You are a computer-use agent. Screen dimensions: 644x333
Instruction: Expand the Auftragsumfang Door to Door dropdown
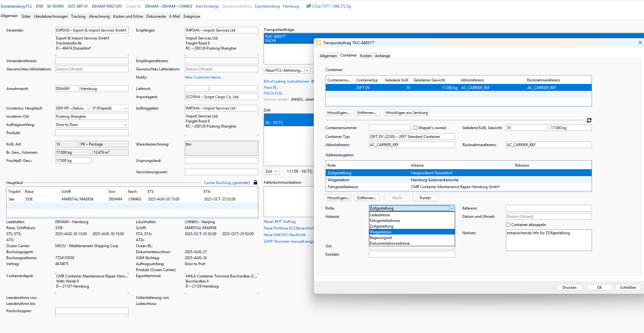[125, 125]
